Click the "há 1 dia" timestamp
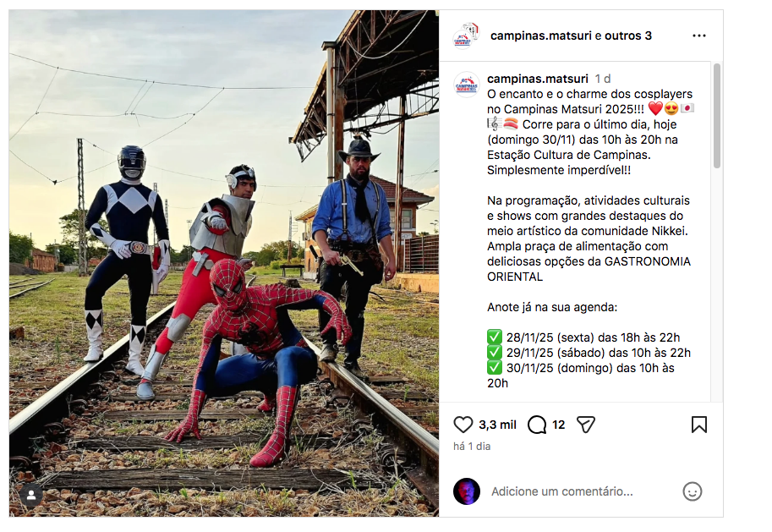772x532 pixels. point(472,447)
